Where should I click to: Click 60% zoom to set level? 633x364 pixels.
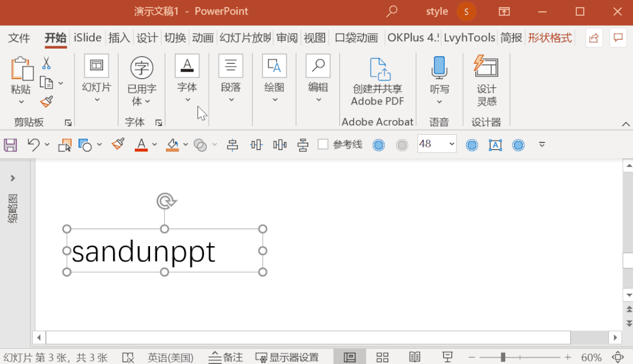click(591, 356)
